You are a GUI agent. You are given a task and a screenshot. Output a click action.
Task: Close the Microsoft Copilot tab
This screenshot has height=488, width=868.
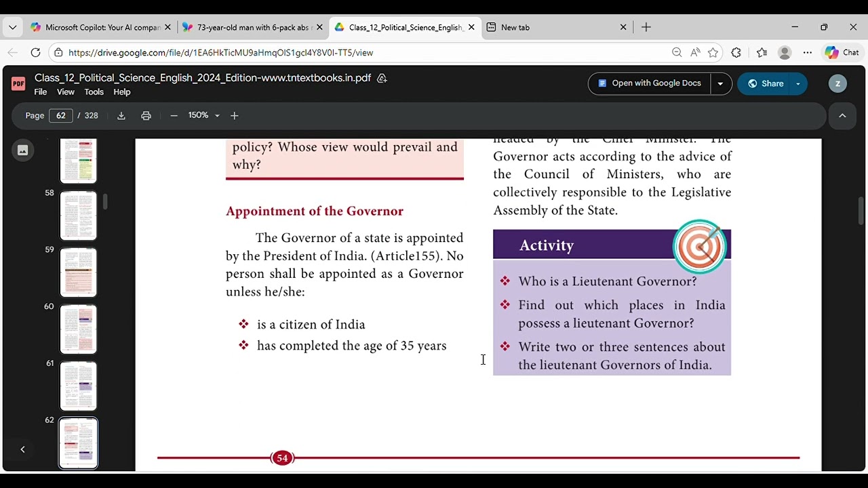tap(167, 27)
